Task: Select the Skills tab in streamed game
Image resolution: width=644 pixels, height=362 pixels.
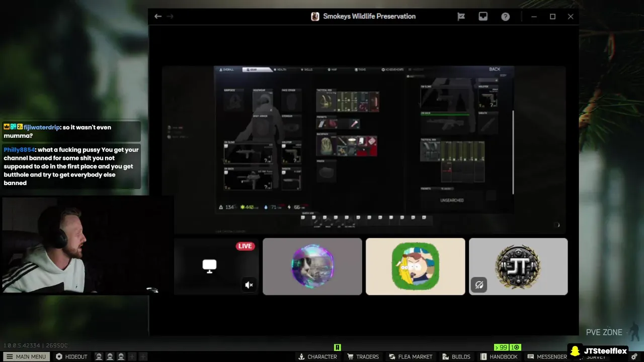Action: point(306,69)
